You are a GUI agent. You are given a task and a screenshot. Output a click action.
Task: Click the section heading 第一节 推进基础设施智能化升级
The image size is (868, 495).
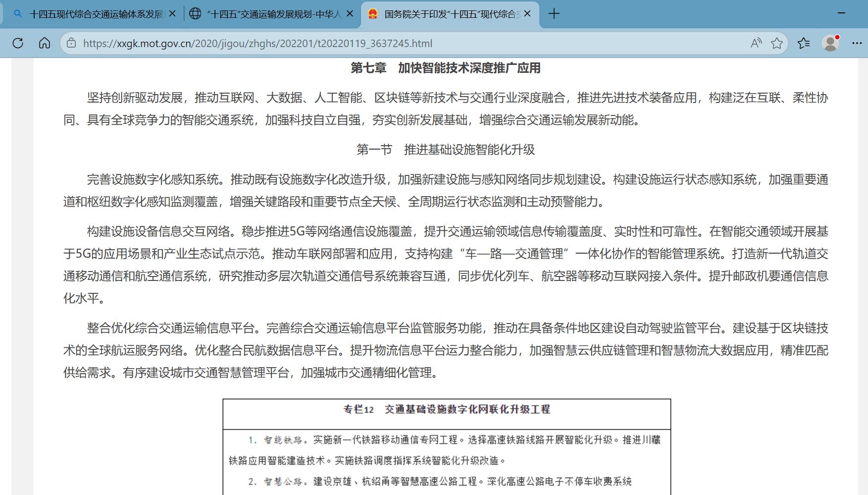coord(446,150)
